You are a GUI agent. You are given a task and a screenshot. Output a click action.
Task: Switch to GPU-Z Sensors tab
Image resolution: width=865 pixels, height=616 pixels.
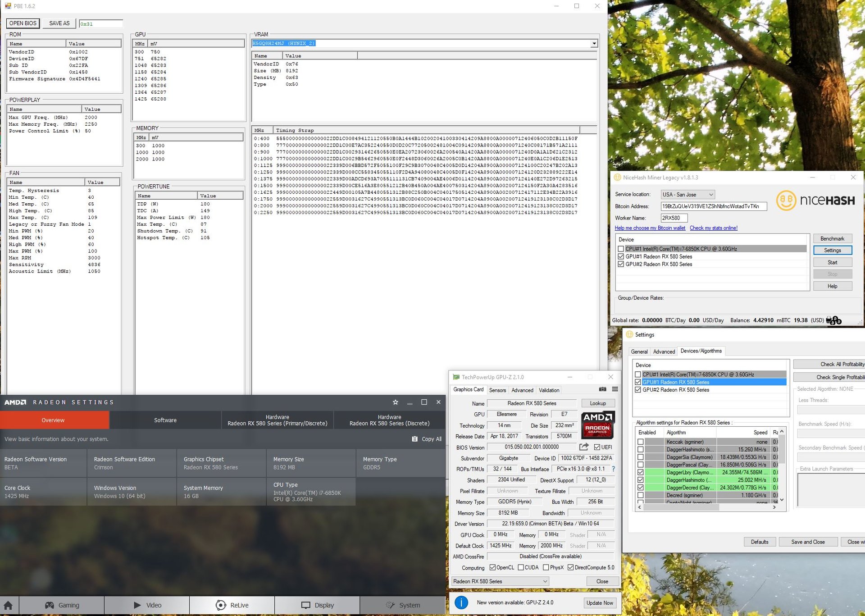[497, 390]
